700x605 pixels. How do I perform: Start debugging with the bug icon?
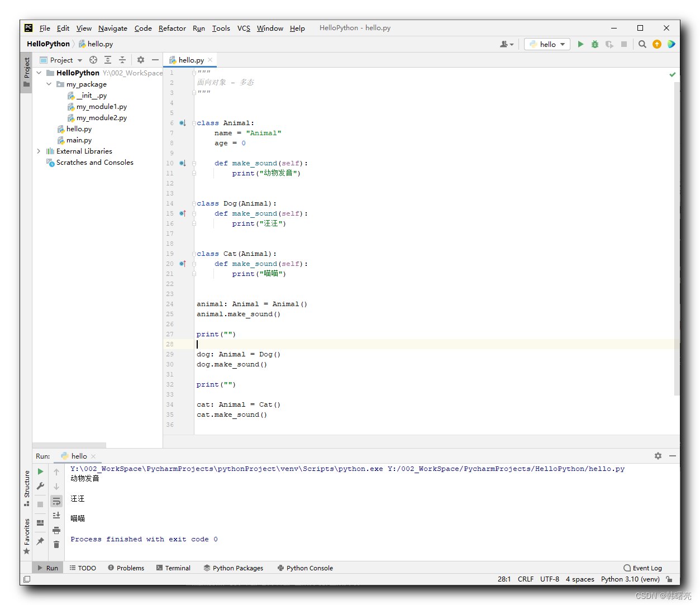595,44
